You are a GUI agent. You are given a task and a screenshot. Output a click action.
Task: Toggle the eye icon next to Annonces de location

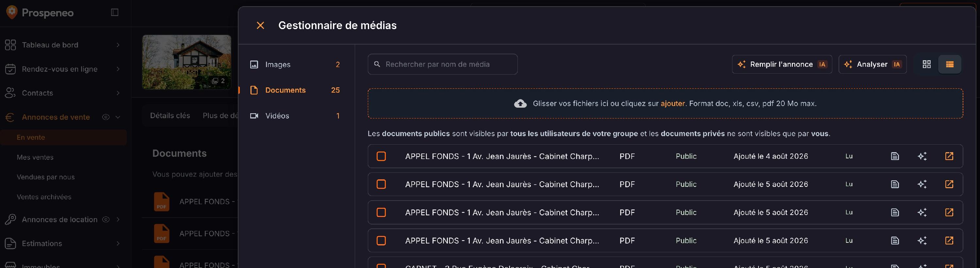tap(106, 220)
